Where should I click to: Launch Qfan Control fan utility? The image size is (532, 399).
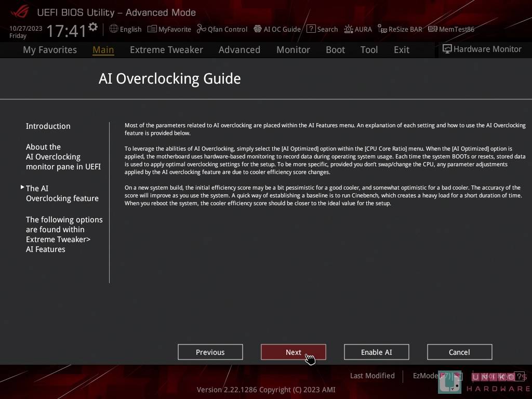pyautogui.click(x=222, y=29)
